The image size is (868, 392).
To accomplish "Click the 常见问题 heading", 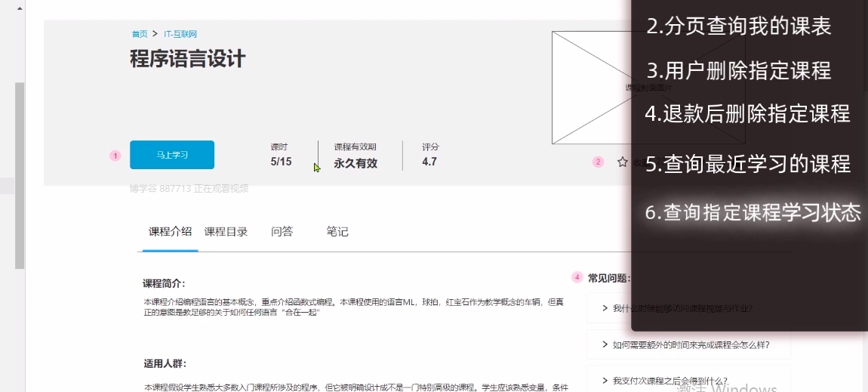I will 609,278.
